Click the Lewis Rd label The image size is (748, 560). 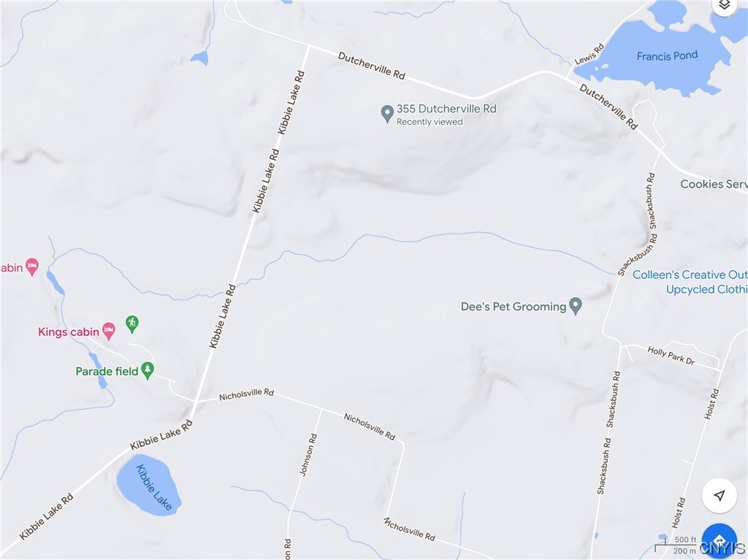tap(589, 54)
